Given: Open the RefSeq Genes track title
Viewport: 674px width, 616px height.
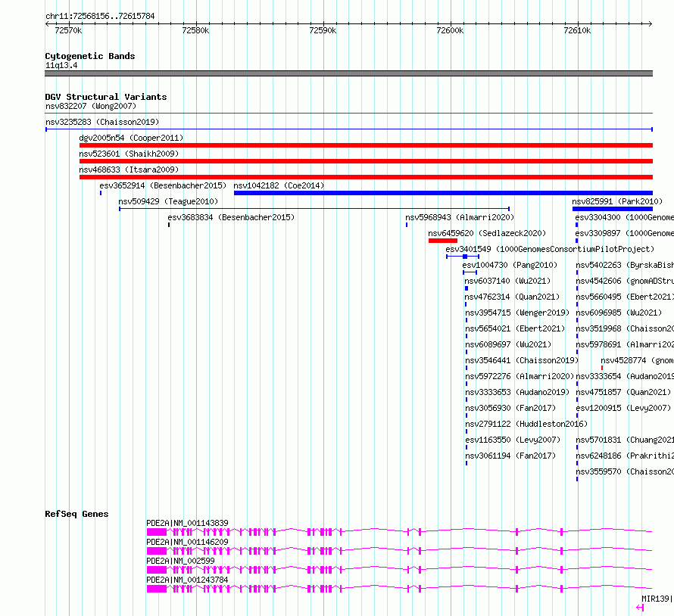Looking at the screenshot, I should tap(76, 514).
